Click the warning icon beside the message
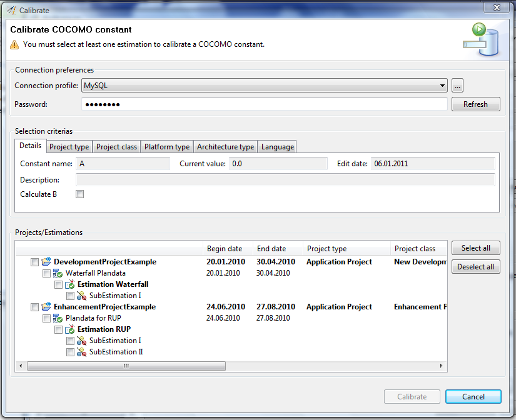 coord(14,45)
